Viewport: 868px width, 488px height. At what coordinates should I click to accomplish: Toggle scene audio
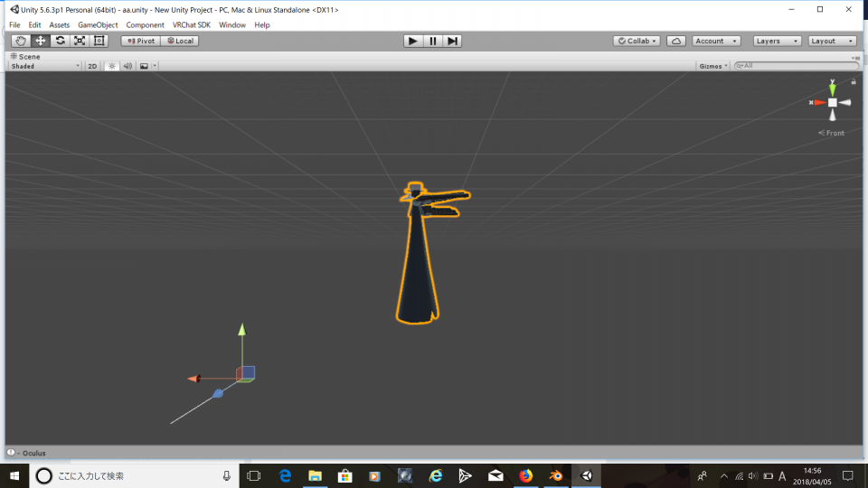[127, 66]
